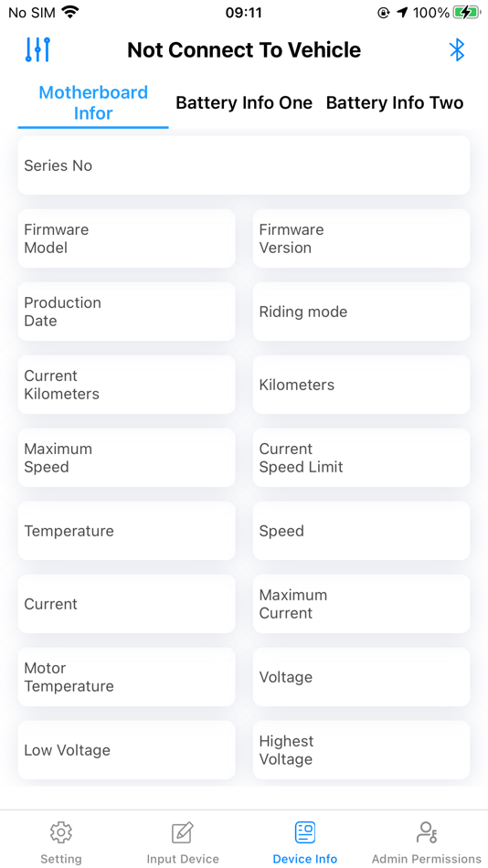Image resolution: width=488 pixels, height=868 pixels.
Task: Tap the Series No field
Action: 244,165
